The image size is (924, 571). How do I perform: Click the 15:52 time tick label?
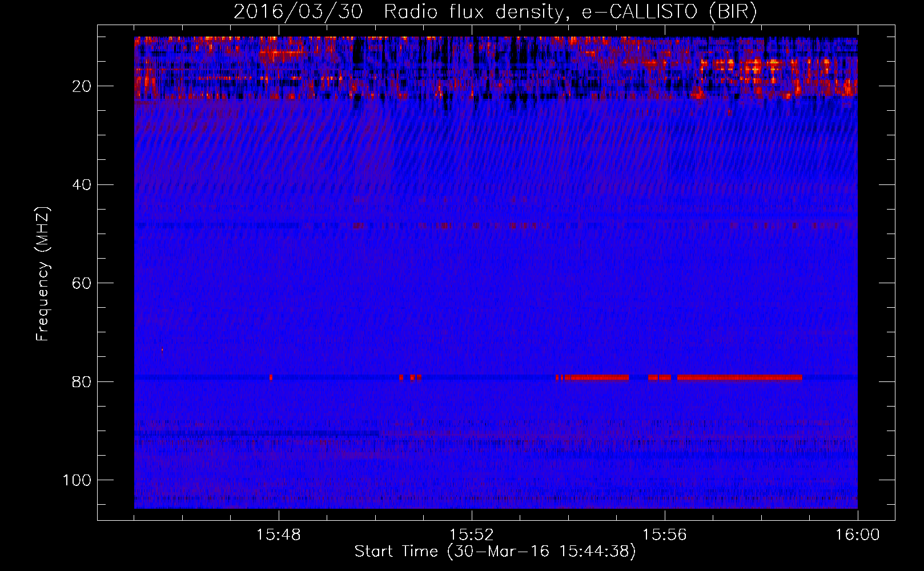pyautogui.click(x=472, y=535)
